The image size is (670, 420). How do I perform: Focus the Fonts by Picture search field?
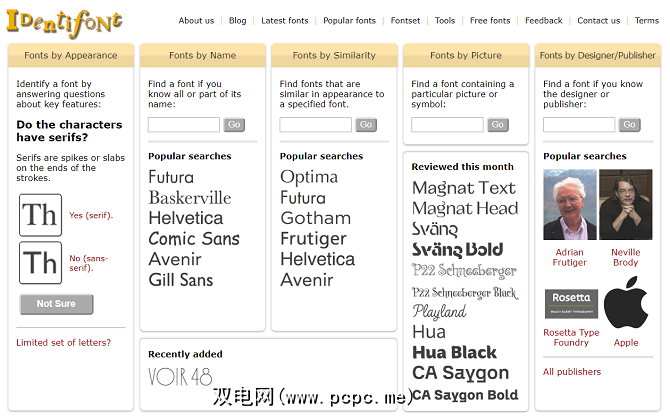pyautogui.click(x=447, y=125)
